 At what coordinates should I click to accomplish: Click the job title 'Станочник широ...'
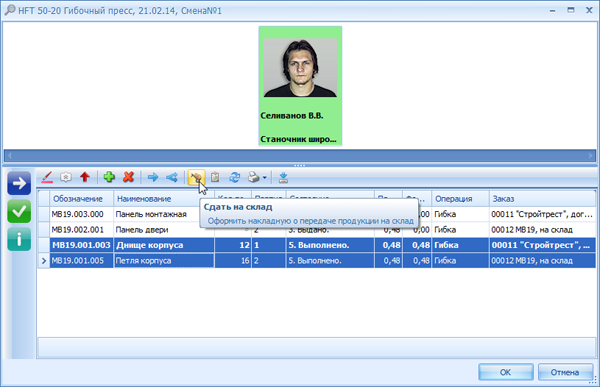pyautogui.click(x=298, y=139)
